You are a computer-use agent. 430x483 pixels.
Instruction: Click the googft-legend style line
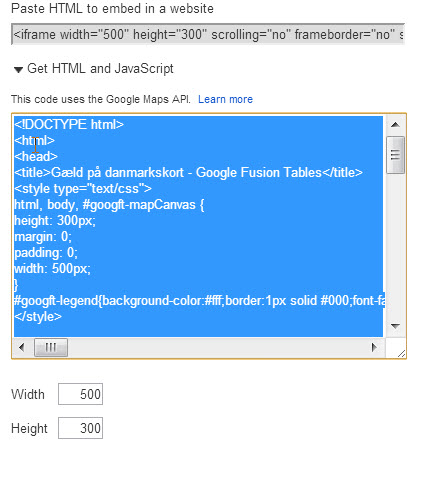point(199,300)
